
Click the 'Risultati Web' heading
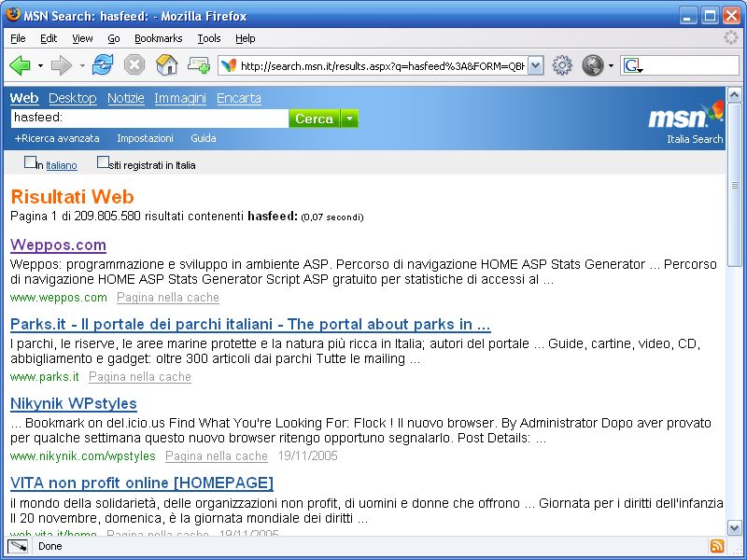(73, 197)
